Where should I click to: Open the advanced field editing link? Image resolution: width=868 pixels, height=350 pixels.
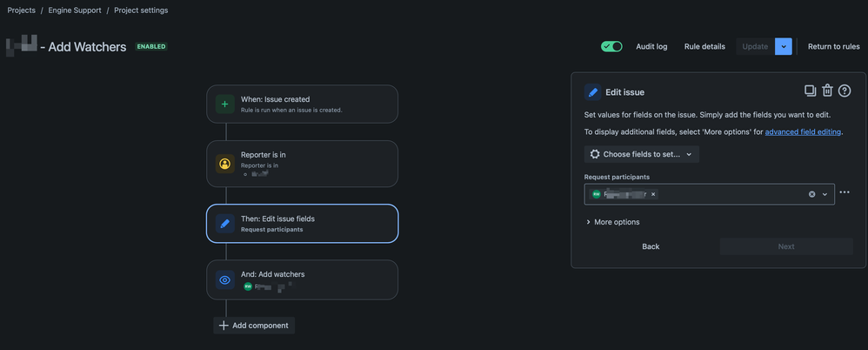803,132
